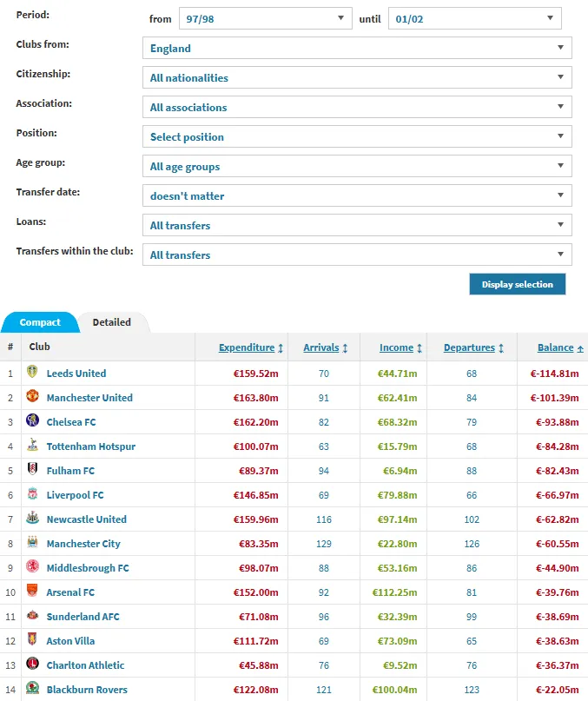Sort table by Arrivals column
This screenshot has height=701, width=588.
tap(323, 347)
